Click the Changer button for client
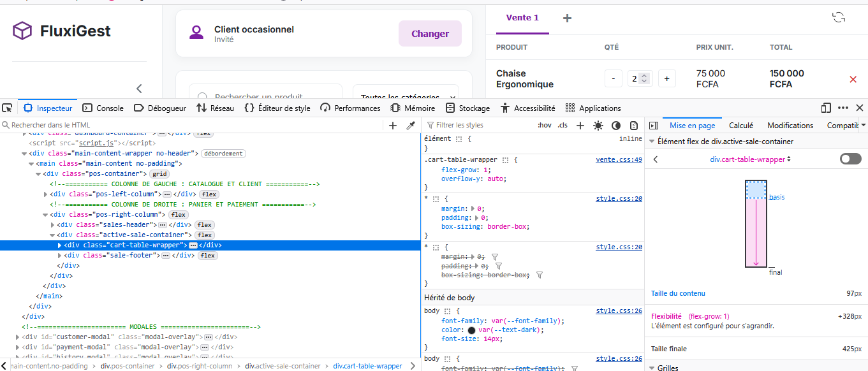Screen dimensions: 868x371 tap(430, 34)
